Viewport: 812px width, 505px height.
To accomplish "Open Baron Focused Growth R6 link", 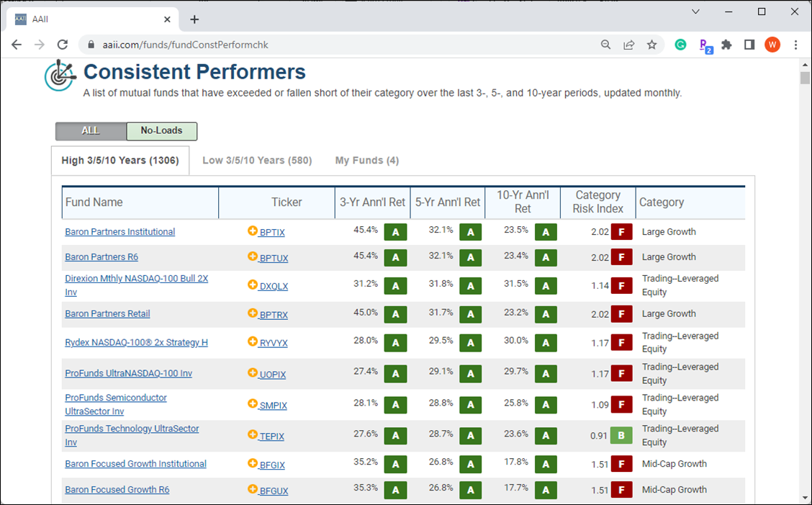I will 117,489.
